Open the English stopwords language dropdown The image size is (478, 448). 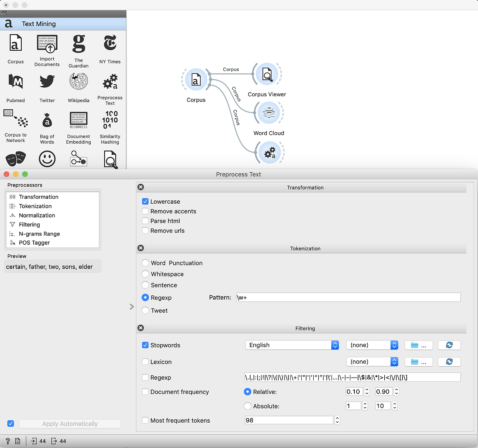[x=292, y=345]
